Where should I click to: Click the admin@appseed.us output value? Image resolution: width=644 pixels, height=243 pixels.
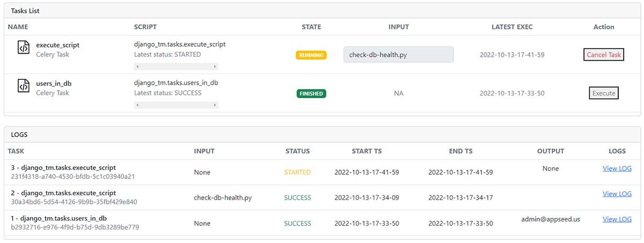[551, 219]
